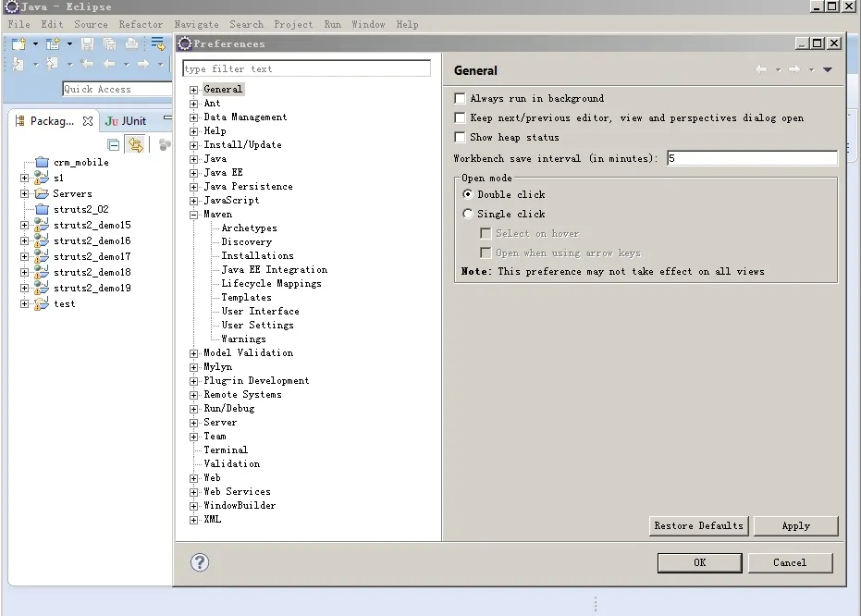Open the Project menu
The image size is (861, 616).
click(293, 24)
